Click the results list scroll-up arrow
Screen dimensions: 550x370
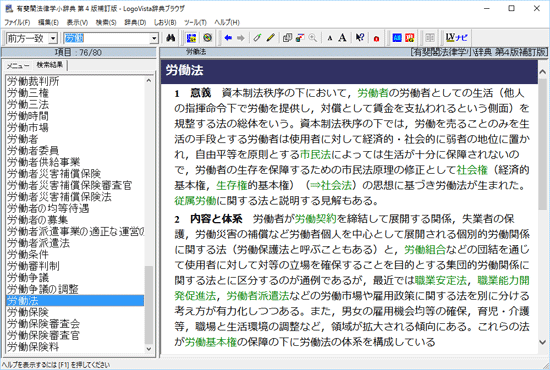pos(149,81)
